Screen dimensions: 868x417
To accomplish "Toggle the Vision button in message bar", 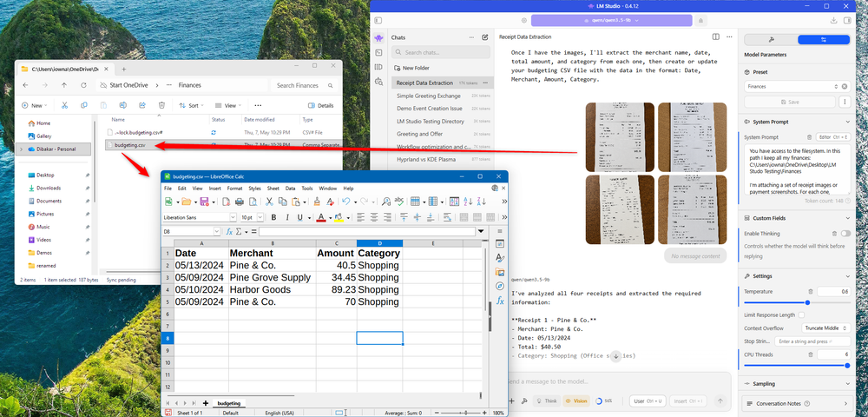I will pos(577,401).
